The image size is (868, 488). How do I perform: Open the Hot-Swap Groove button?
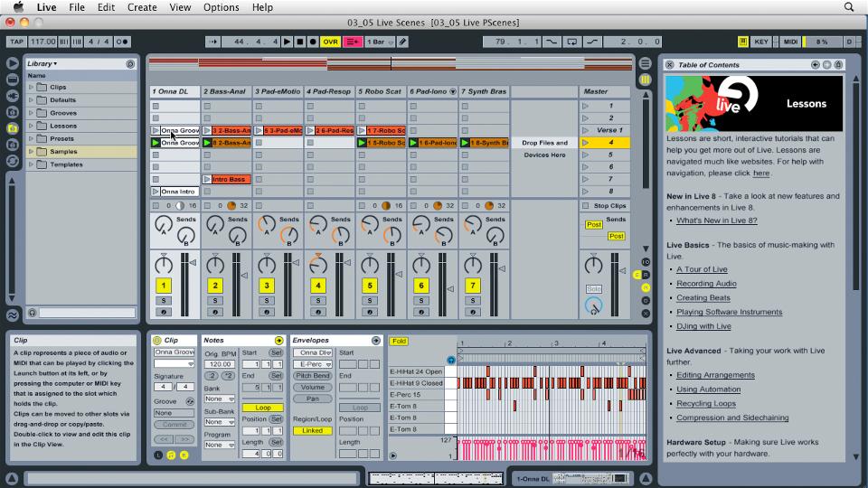[190, 401]
